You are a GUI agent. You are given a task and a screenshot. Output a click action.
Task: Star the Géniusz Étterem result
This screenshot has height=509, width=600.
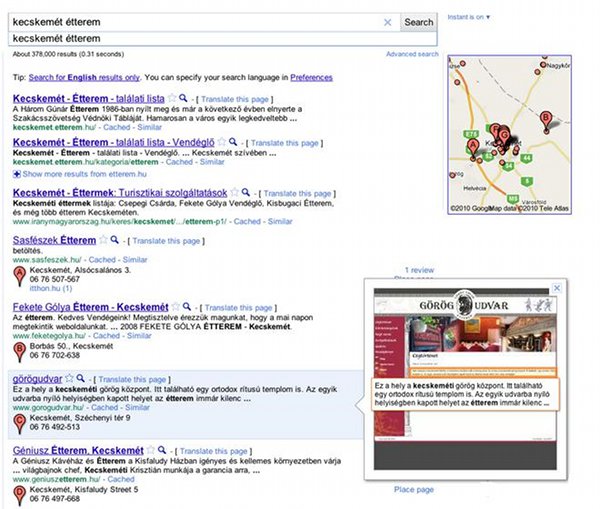coord(151,449)
